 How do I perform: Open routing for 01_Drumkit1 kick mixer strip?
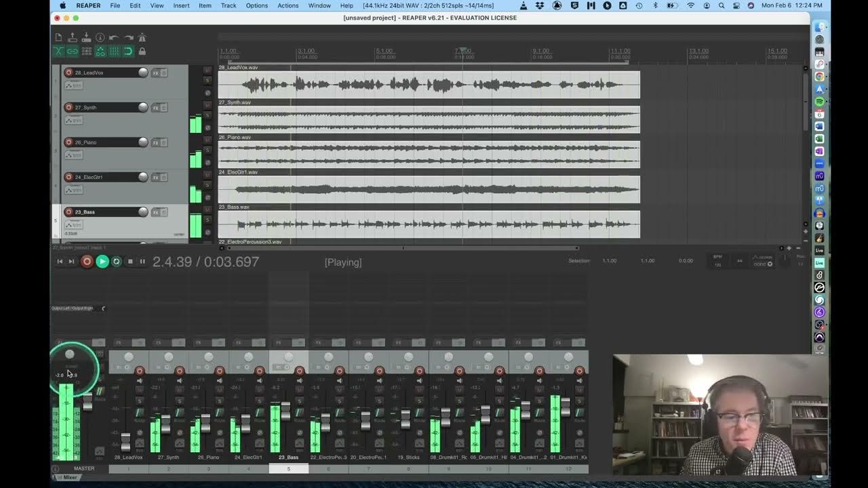579,413
